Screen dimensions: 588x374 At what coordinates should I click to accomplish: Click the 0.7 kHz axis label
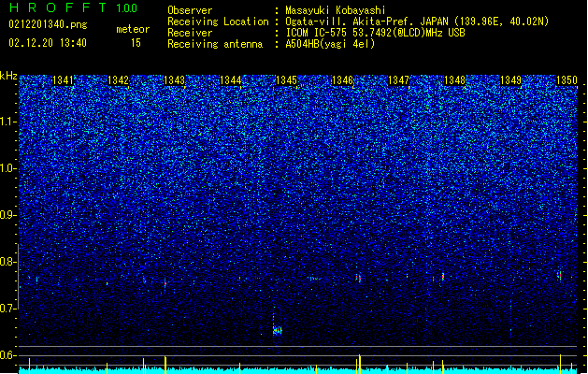[x=8, y=309]
